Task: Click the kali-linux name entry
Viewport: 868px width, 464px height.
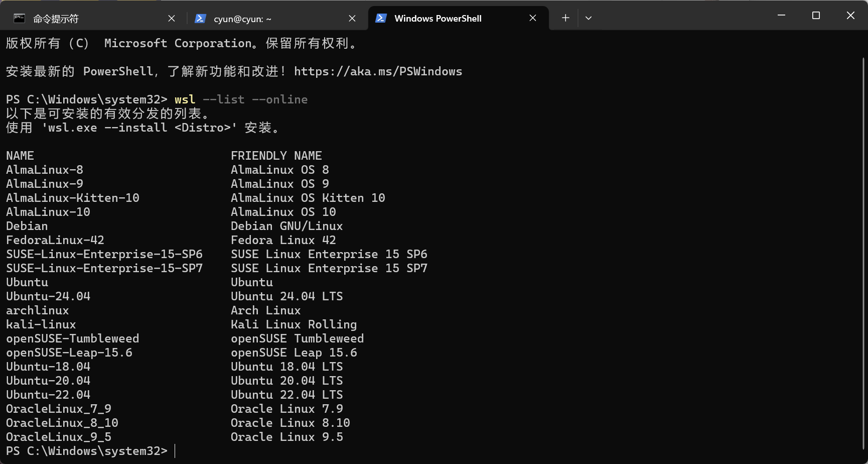Action: (41, 324)
